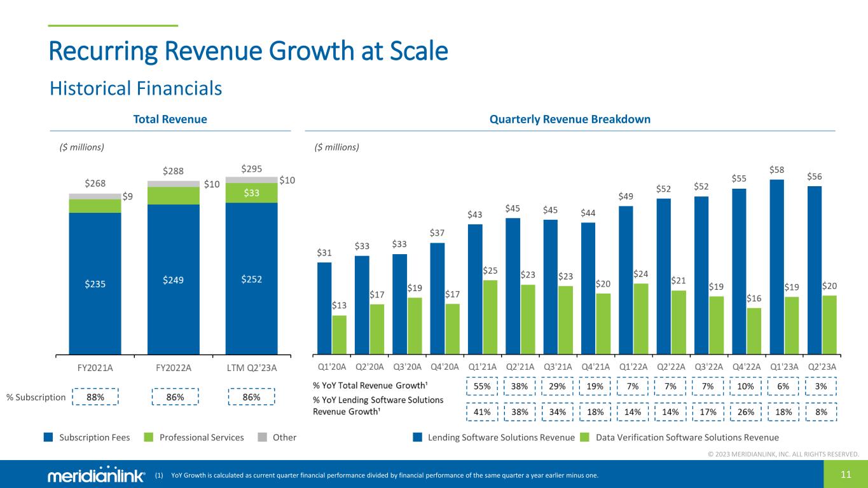Click the MeridianLink logo in the footer

[96, 476]
